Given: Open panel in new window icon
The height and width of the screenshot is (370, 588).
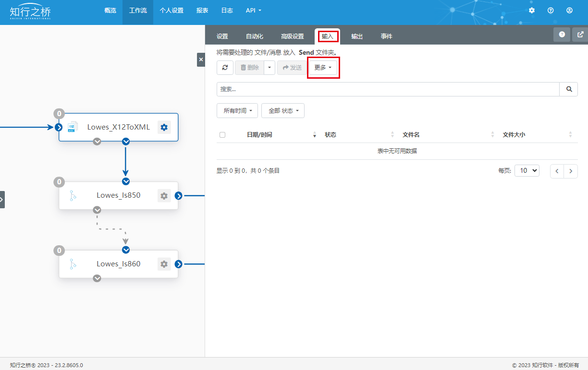Looking at the screenshot, I should (x=580, y=35).
